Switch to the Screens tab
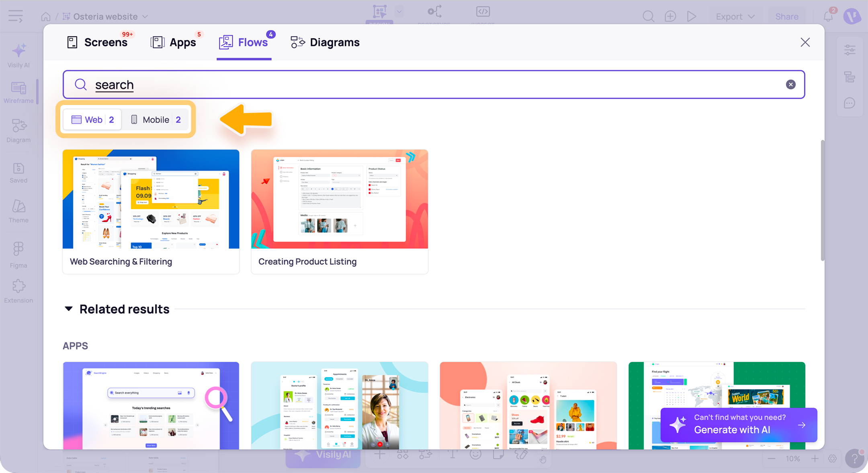 [x=97, y=42]
